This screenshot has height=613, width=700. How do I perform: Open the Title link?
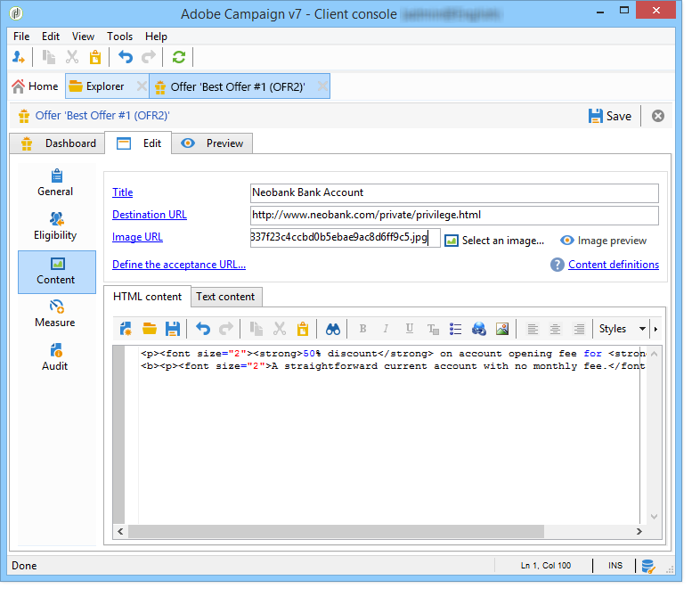tap(122, 192)
